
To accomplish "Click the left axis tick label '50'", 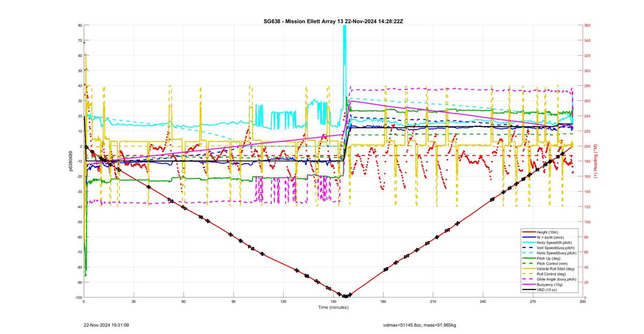I will click(79, 71).
